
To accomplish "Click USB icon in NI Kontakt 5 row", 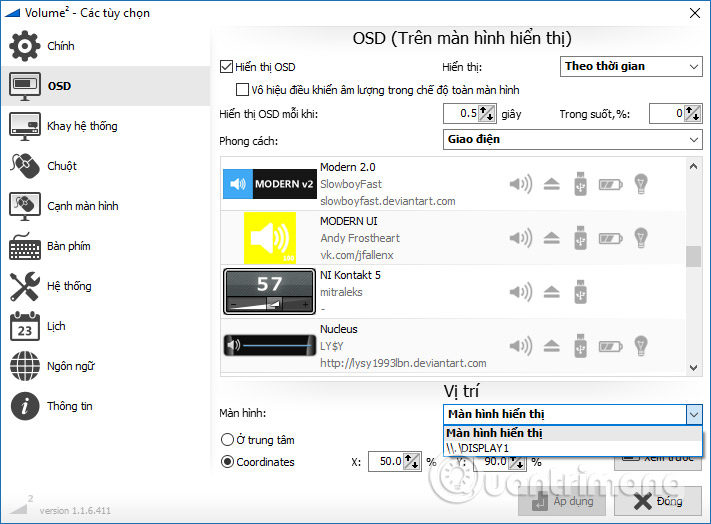I will pyautogui.click(x=580, y=291).
